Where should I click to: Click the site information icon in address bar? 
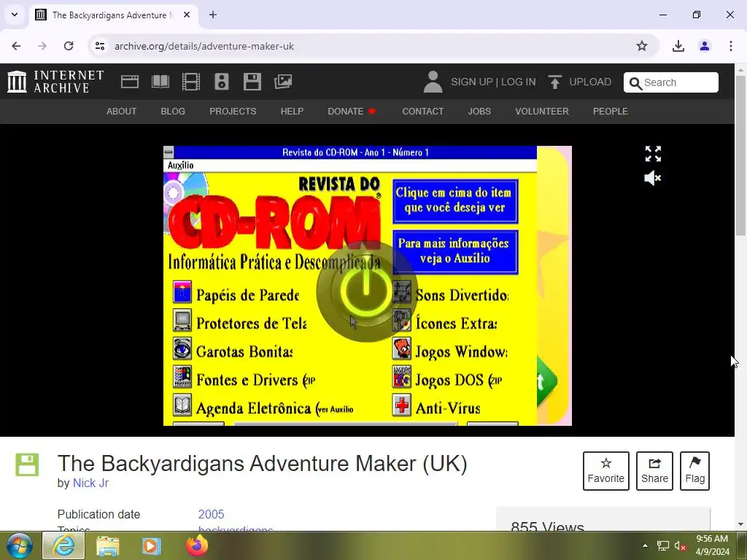pyautogui.click(x=100, y=46)
